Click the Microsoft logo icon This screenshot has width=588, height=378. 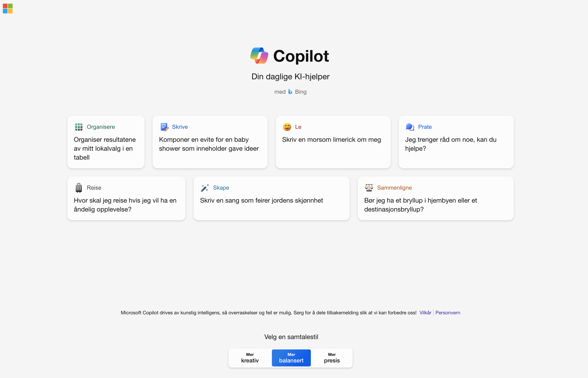click(x=8, y=8)
